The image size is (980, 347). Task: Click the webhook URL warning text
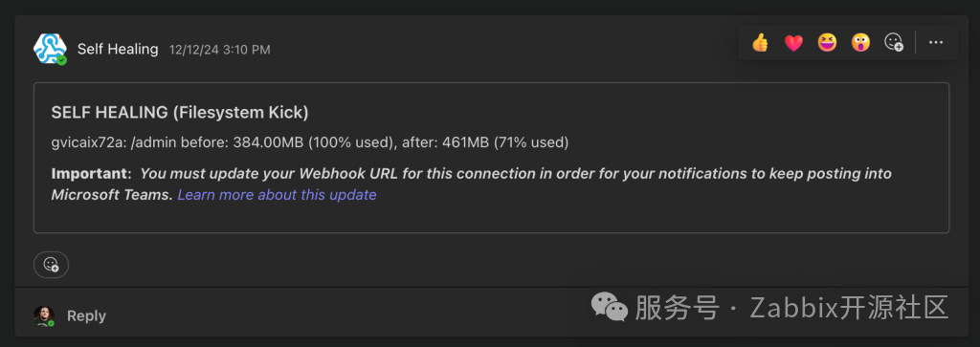(471, 184)
